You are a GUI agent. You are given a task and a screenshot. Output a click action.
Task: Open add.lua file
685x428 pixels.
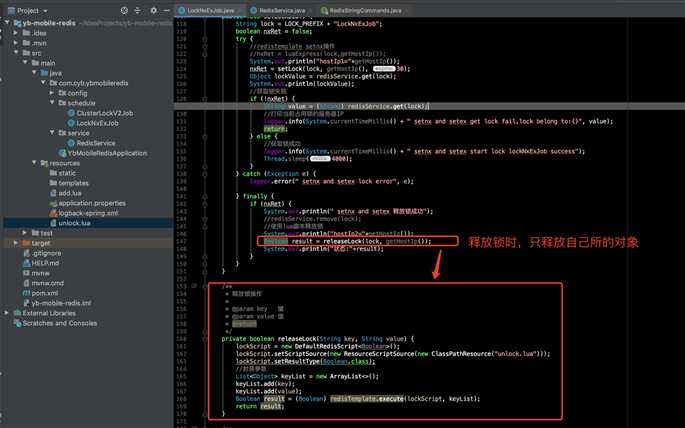point(70,193)
